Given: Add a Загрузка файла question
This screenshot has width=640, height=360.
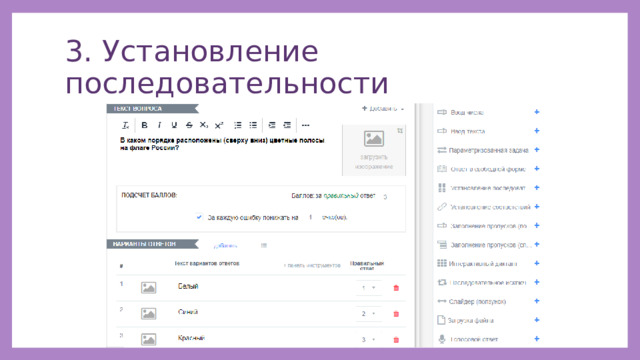Looking at the screenshot, I should (x=537, y=320).
